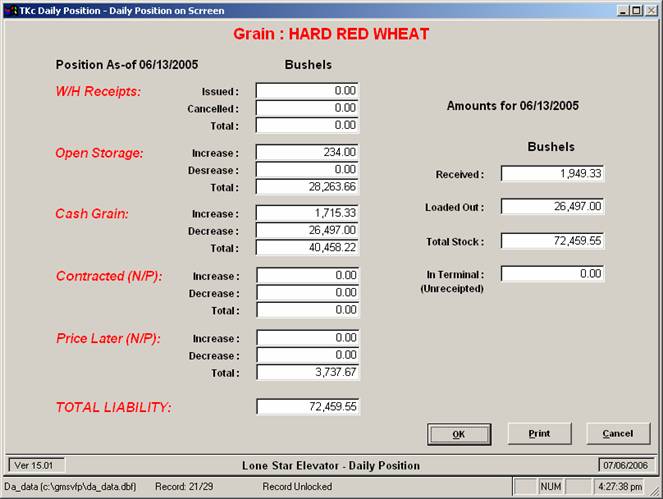Click the Received bushels field
The image size is (663, 499).
click(x=552, y=174)
